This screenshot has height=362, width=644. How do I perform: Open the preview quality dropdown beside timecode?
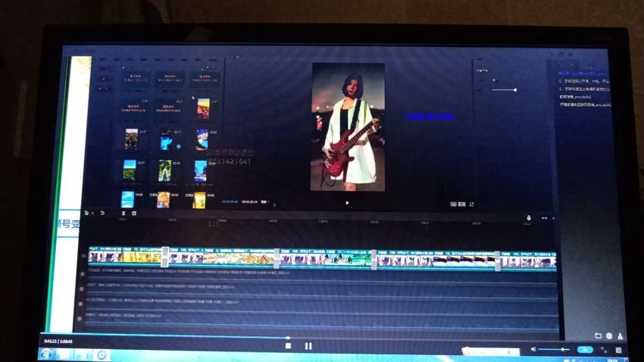pos(265,201)
